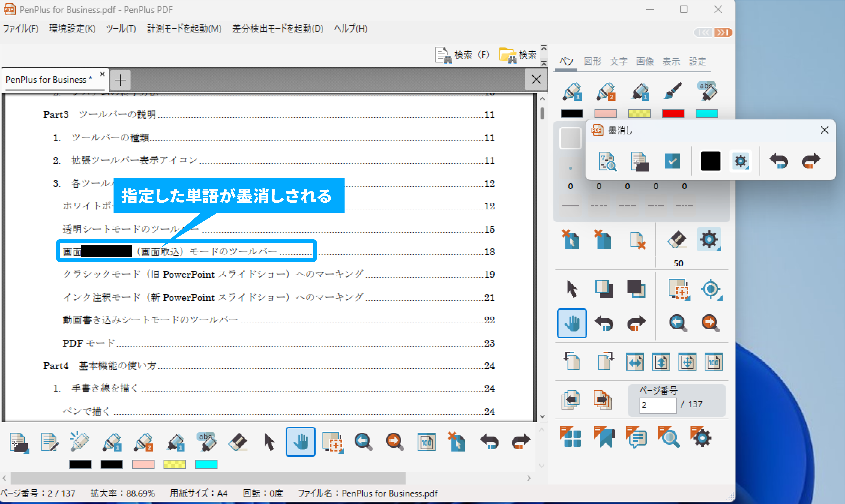The image size is (845, 504).
Task: Close the 墨消し floating panel
Action: click(824, 130)
